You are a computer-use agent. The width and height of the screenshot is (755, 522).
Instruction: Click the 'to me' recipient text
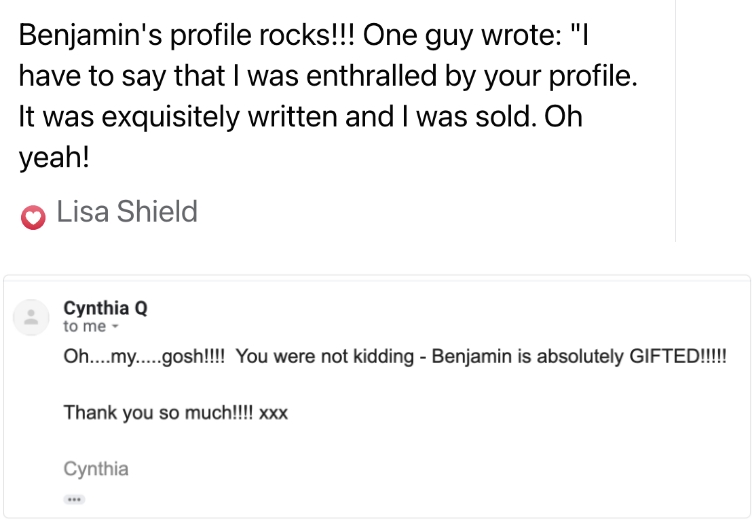[x=84, y=326]
